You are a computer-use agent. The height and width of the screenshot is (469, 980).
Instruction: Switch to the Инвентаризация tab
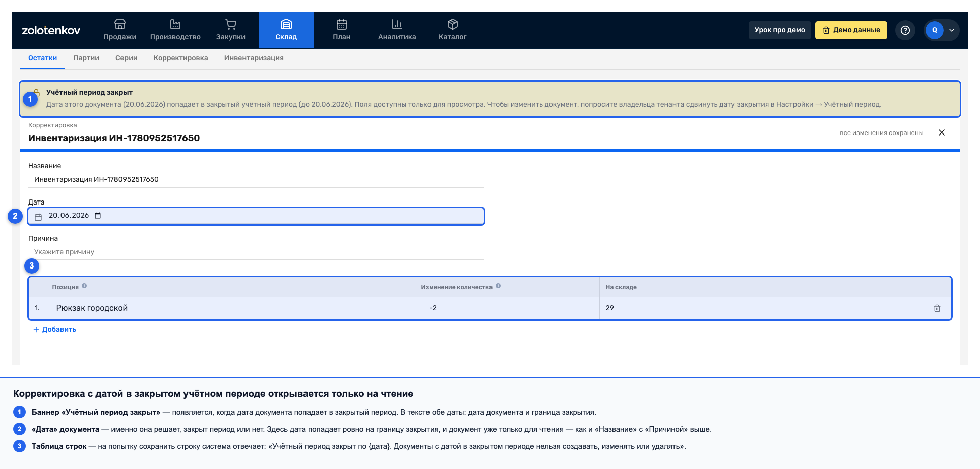(254, 58)
